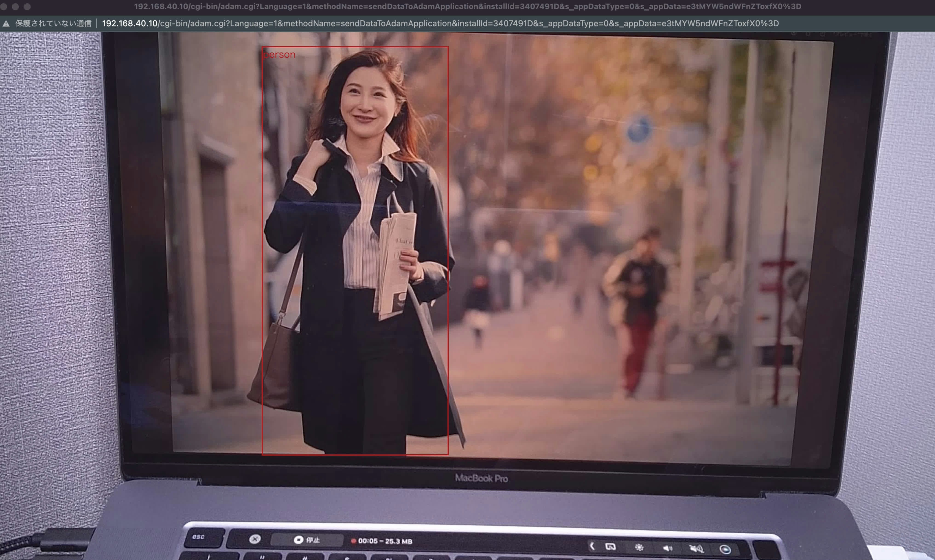The height and width of the screenshot is (560, 935).
Task: Tap the volume speaker icon on Touch Bar
Action: tap(667, 548)
